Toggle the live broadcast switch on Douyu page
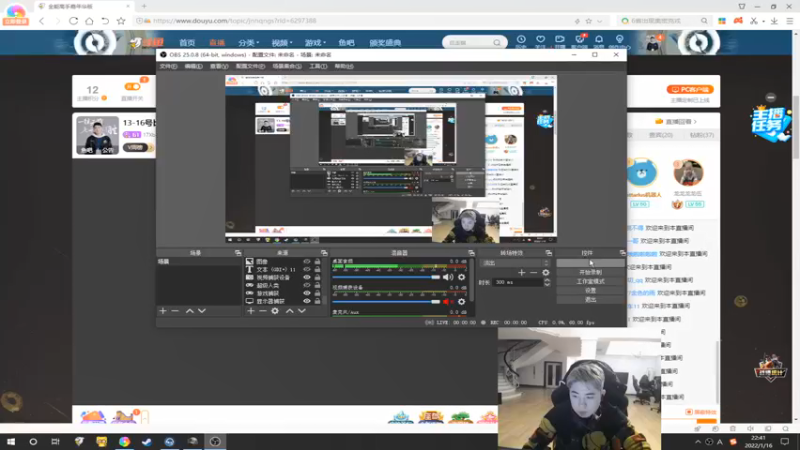800x450 pixels. click(x=132, y=87)
